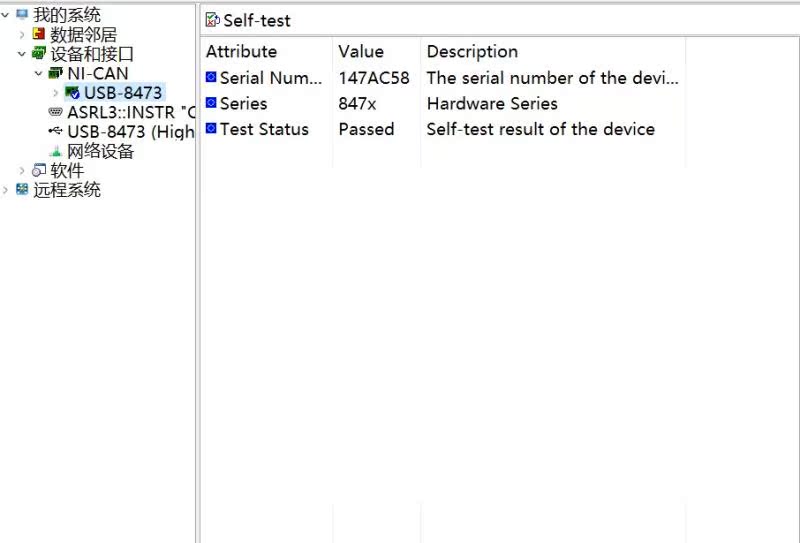This screenshot has height=543, width=800.
Task: Expand the Software (软件) node
Action: [22, 170]
